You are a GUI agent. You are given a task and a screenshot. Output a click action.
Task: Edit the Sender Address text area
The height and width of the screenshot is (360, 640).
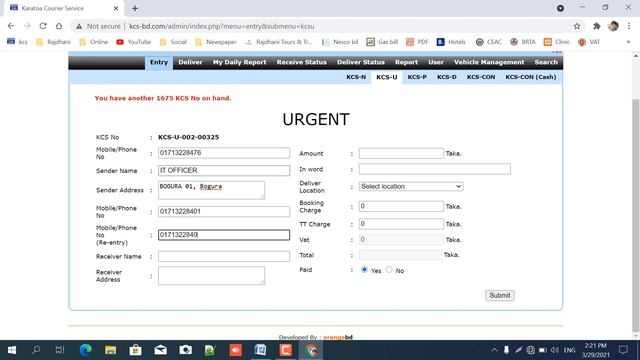pos(211,190)
